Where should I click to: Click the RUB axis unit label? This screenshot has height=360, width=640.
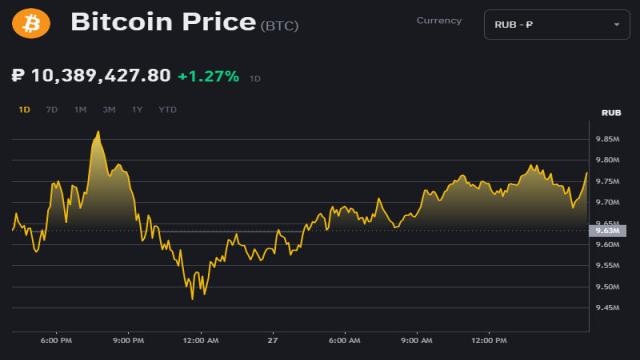[x=611, y=113]
